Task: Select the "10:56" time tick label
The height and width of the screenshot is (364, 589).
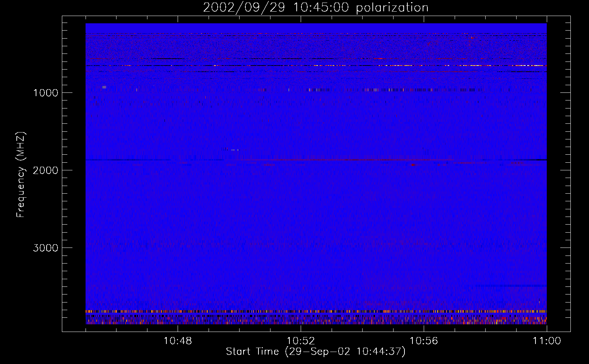Action: click(424, 341)
